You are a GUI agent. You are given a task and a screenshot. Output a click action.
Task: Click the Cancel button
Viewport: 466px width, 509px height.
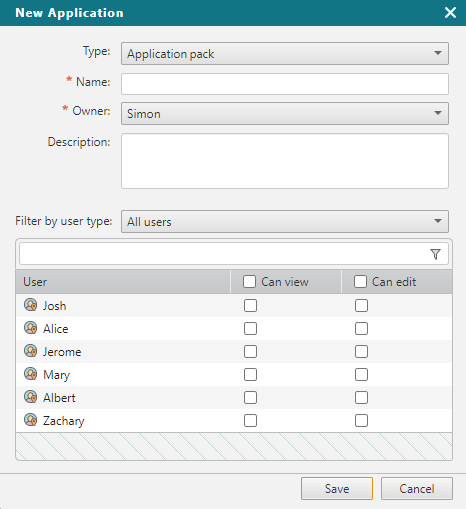click(417, 489)
